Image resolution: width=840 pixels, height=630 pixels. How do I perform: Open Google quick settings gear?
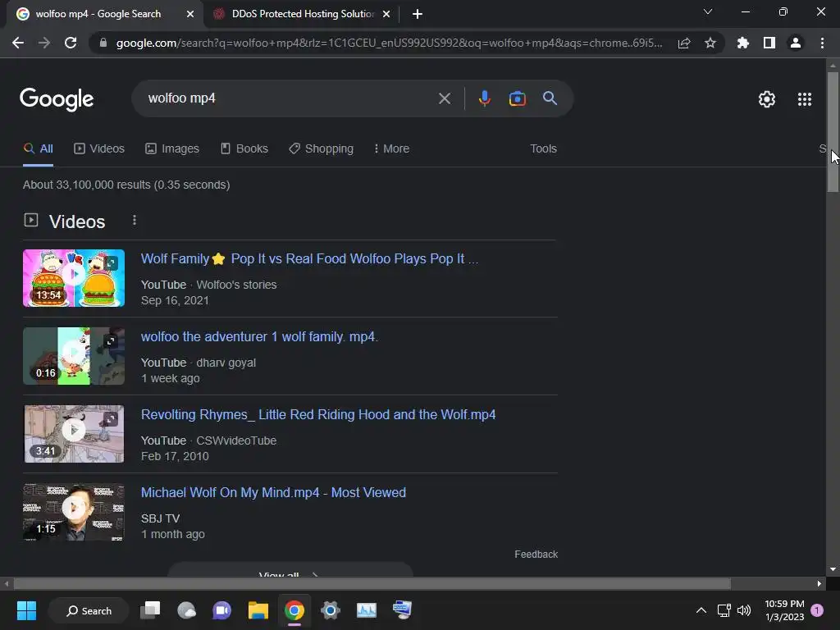tap(767, 99)
